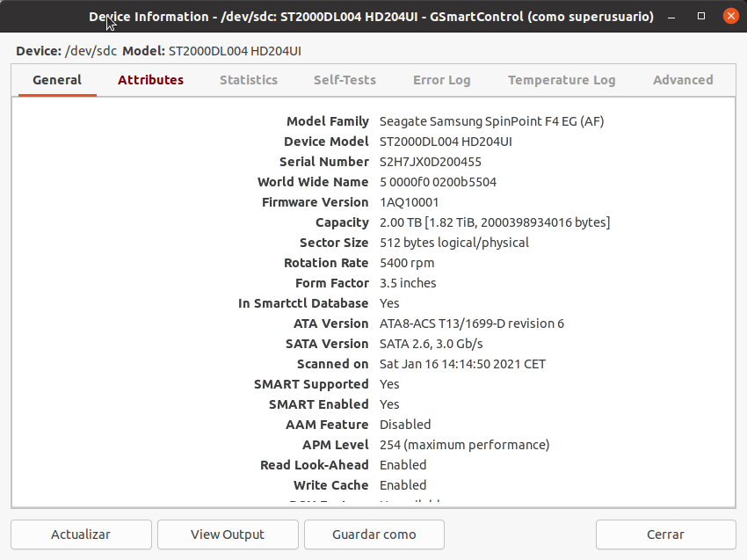Open the Advanced tab
This screenshot has width=747, height=560.
683,80
